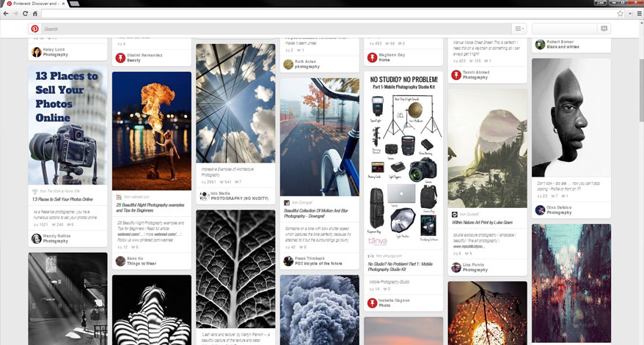The width and height of the screenshot is (644, 345).
Task: Click Robert Bomar profile avatar
Action: point(540,44)
